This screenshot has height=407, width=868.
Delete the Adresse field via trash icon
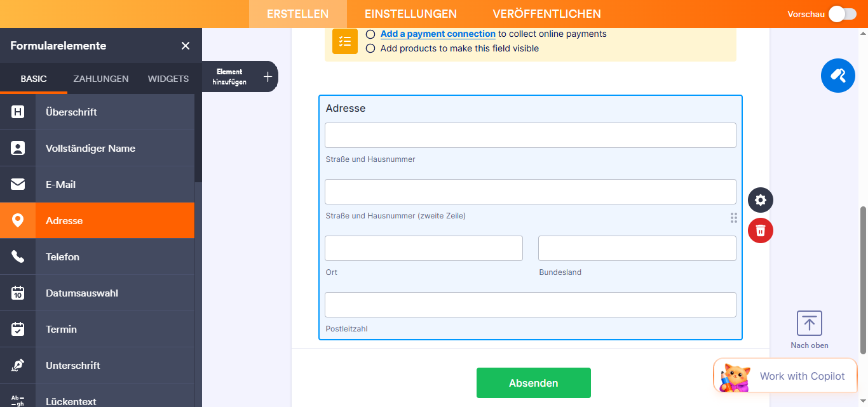(x=760, y=230)
